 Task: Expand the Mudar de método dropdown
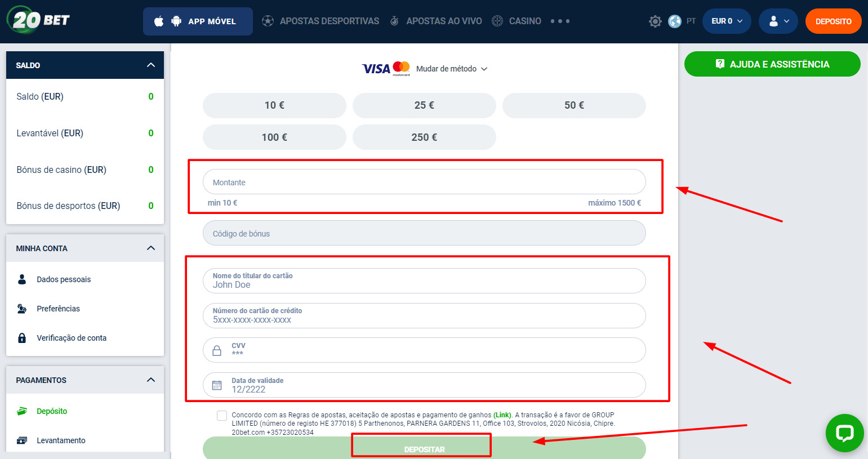pos(452,69)
